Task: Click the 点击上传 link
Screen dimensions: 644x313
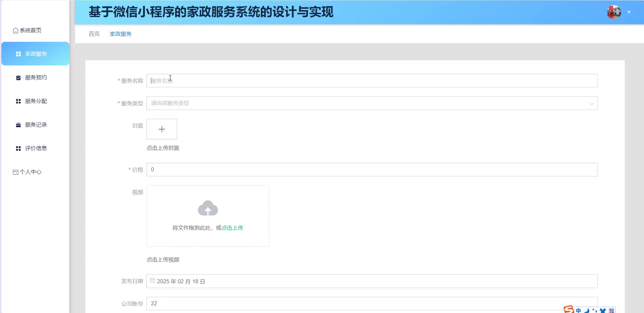Action: point(232,228)
